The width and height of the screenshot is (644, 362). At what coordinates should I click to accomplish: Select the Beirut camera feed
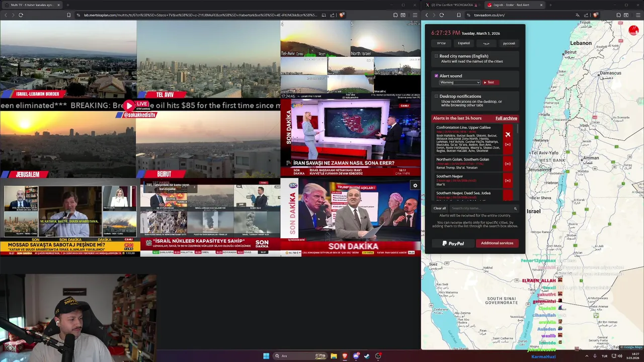(208, 144)
